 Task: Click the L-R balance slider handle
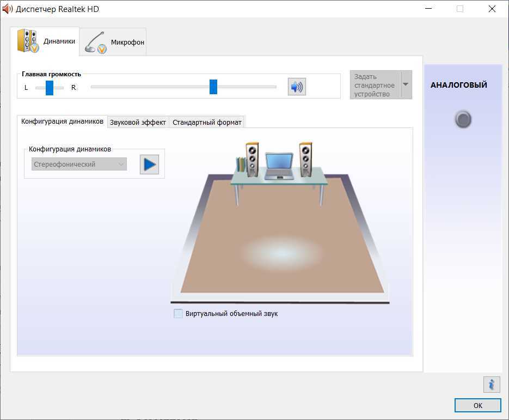pyautogui.click(x=50, y=88)
